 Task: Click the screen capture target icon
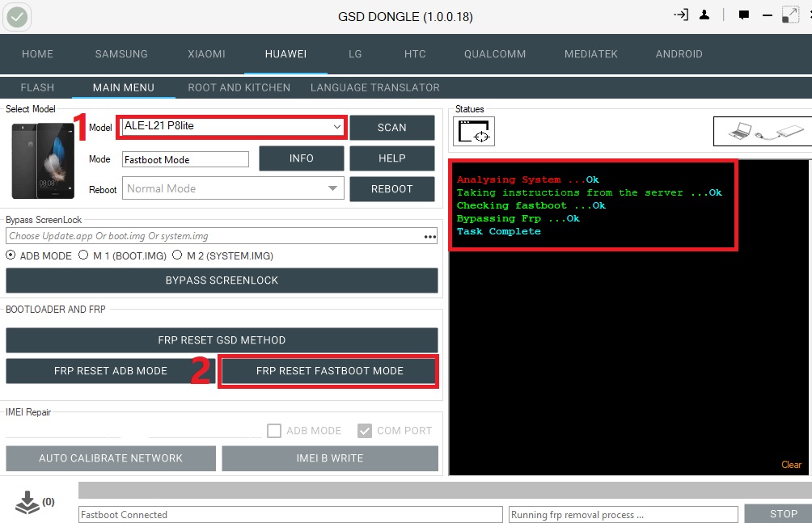pos(474,132)
